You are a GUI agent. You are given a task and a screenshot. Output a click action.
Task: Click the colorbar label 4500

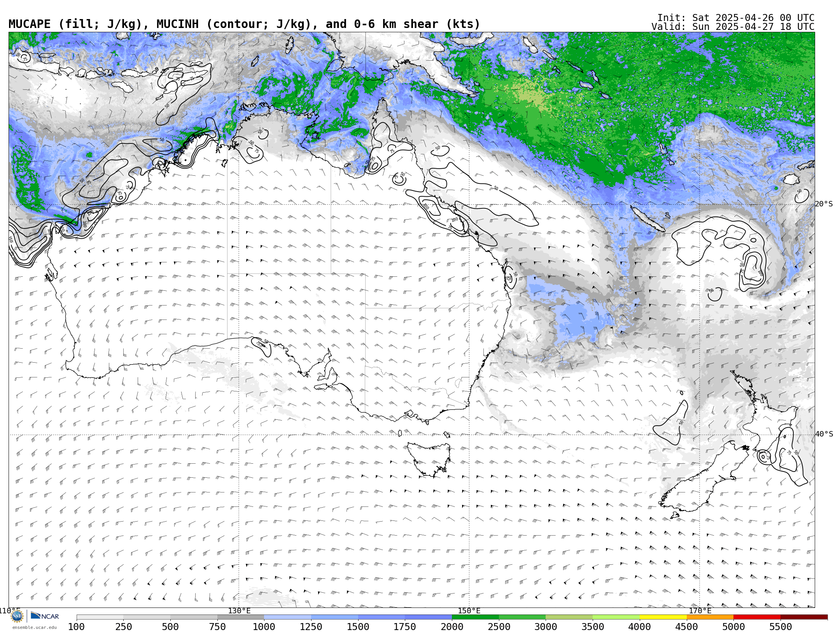tap(687, 627)
